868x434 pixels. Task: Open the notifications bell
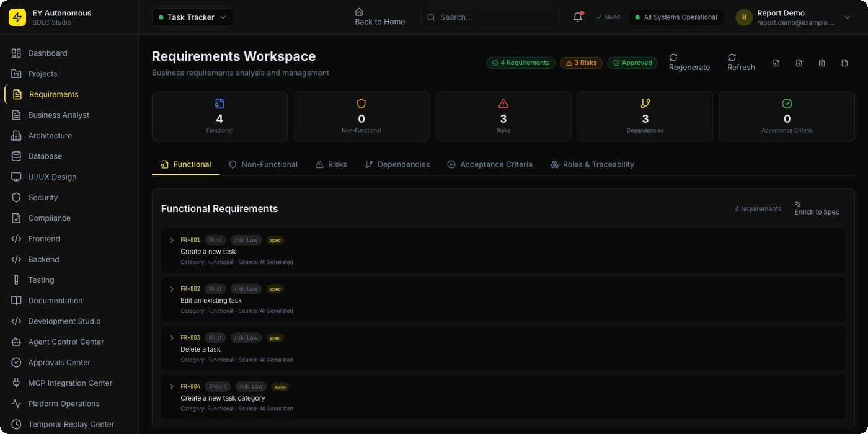tap(578, 17)
